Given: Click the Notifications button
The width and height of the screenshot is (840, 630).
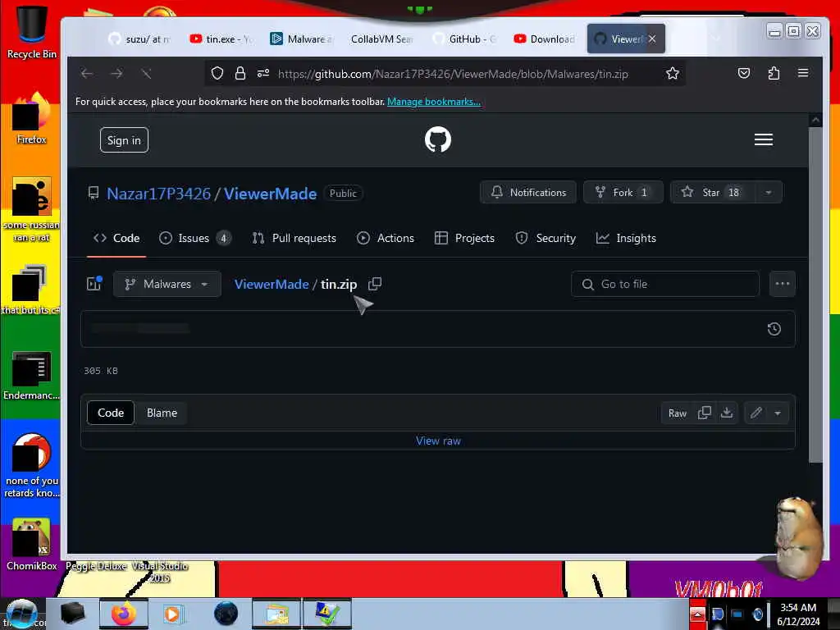Looking at the screenshot, I should click(x=528, y=192).
